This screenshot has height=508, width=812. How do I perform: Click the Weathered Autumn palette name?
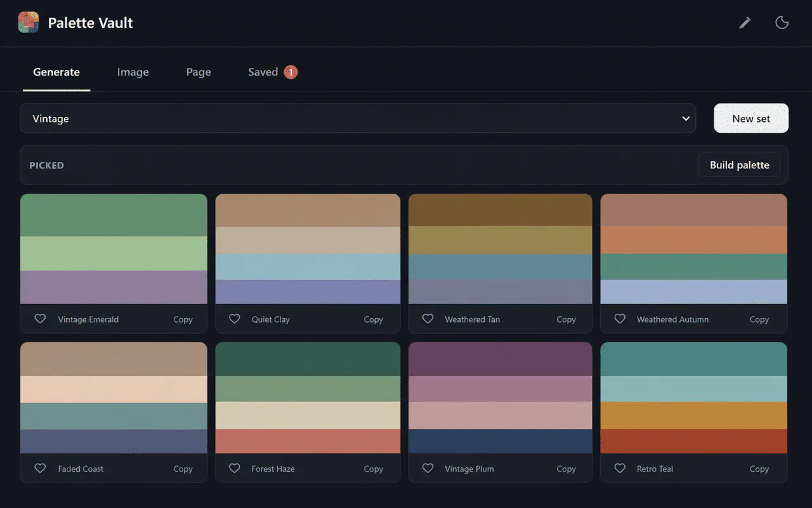(672, 319)
